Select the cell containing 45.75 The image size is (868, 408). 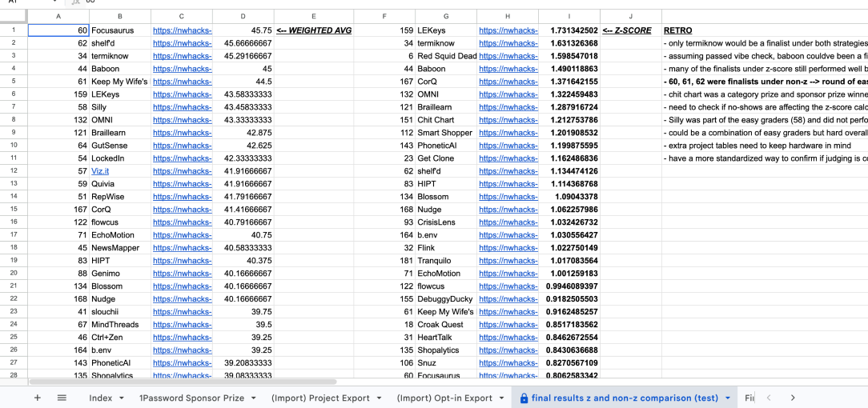point(243,30)
